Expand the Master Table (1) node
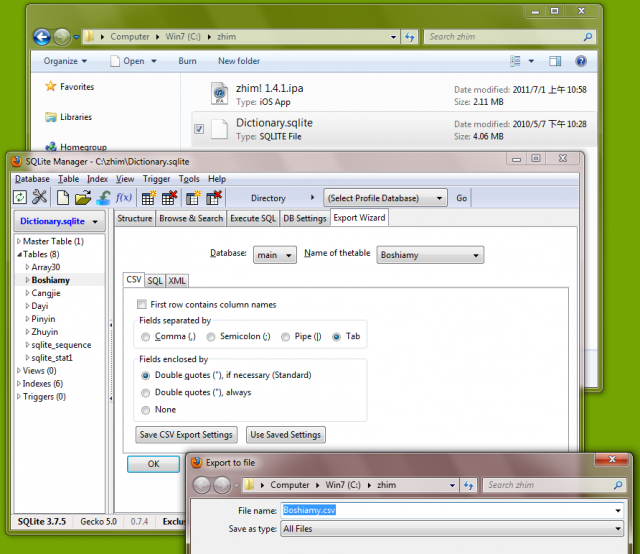This screenshot has height=554, width=640. click(19, 241)
